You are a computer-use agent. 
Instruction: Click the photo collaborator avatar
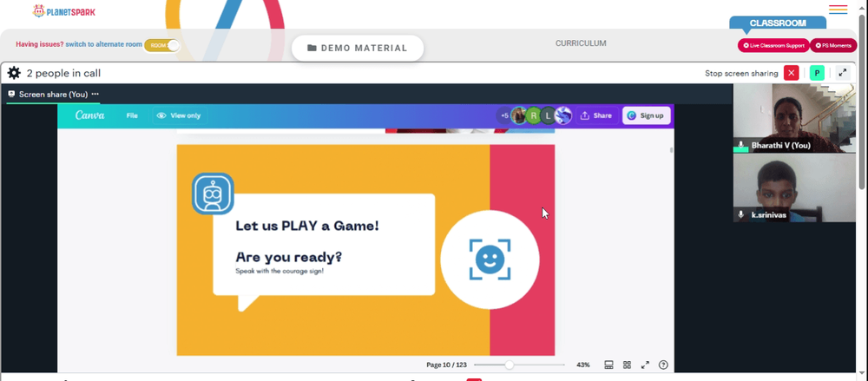(519, 115)
